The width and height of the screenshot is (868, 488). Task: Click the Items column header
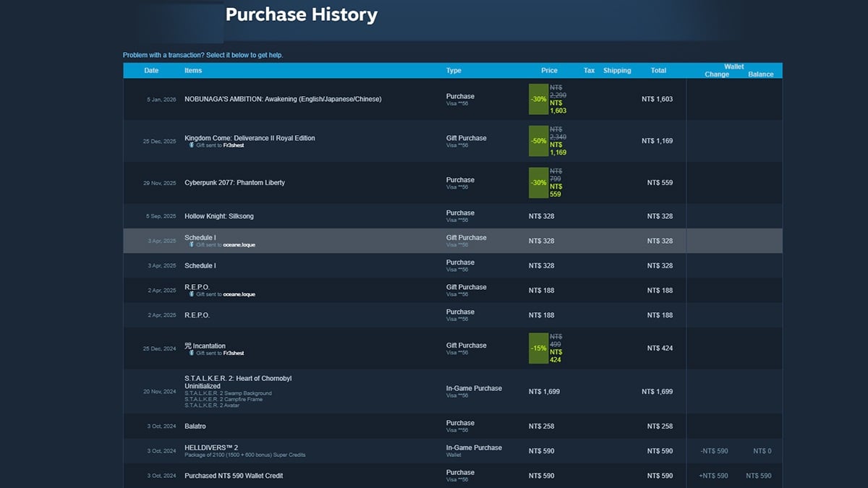(193, 71)
